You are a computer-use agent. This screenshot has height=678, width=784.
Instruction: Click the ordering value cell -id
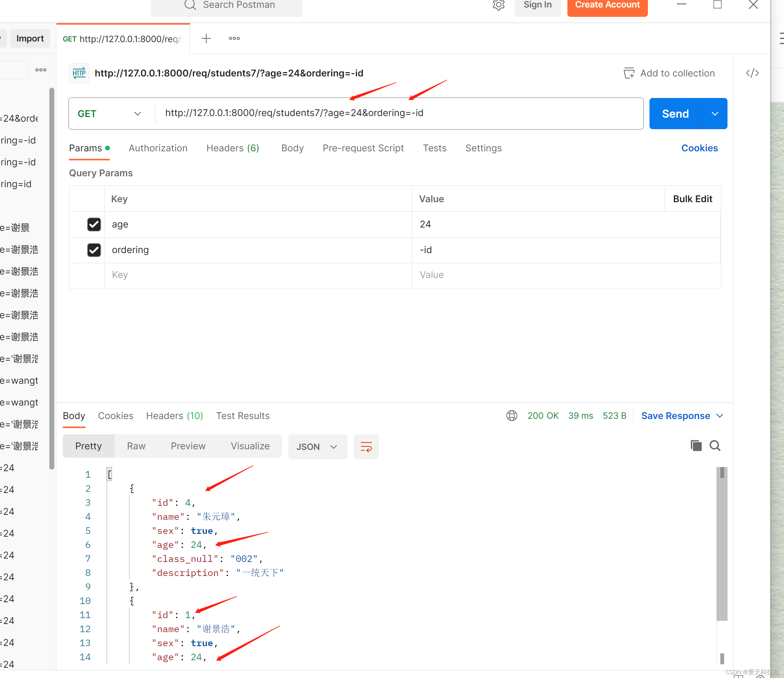pos(566,250)
